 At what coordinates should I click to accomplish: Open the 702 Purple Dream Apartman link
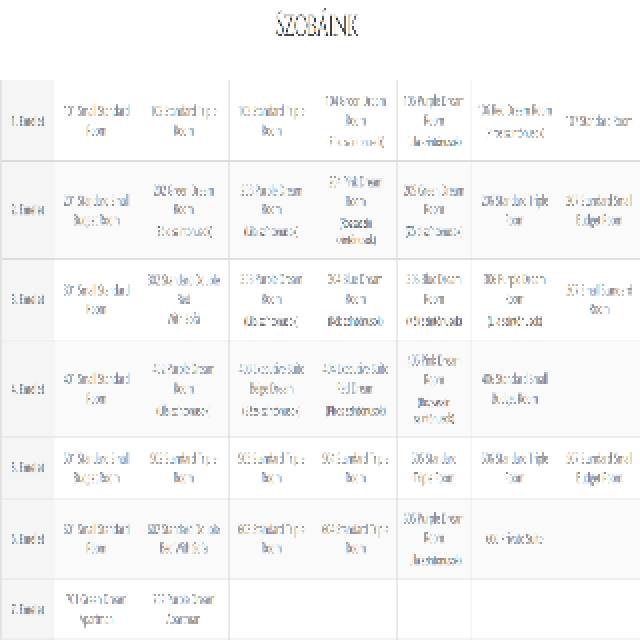pyautogui.click(x=183, y=609)
